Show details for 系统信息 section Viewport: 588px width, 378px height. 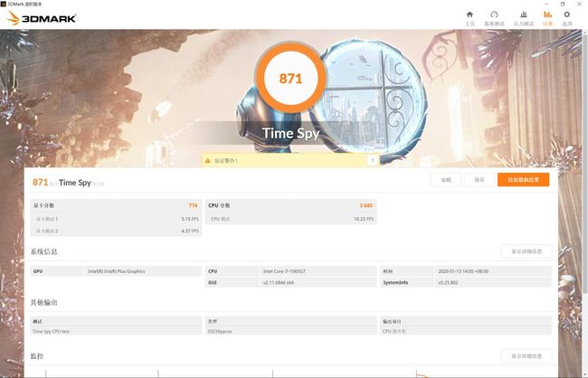pyautogui.click(x=526, y=251)
